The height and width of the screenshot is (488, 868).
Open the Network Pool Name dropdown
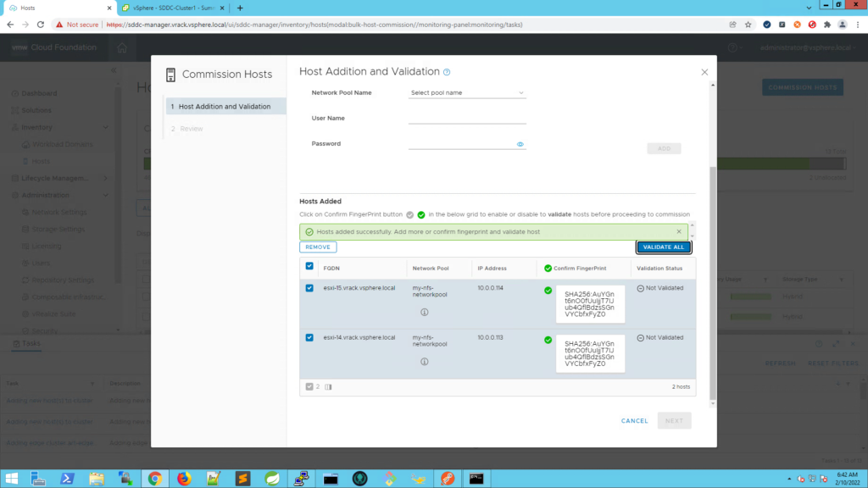coord(467,92)
